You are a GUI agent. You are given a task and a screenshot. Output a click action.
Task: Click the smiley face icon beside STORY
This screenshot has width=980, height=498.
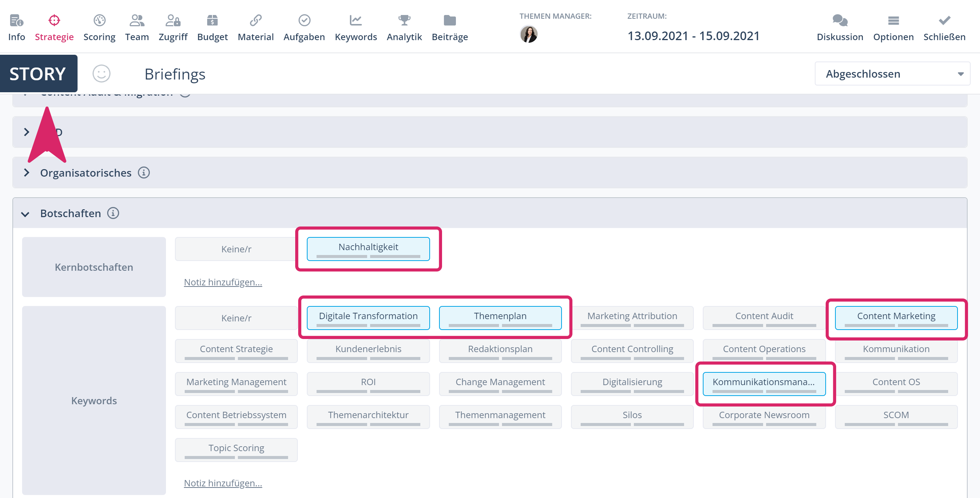pos(102,74)
